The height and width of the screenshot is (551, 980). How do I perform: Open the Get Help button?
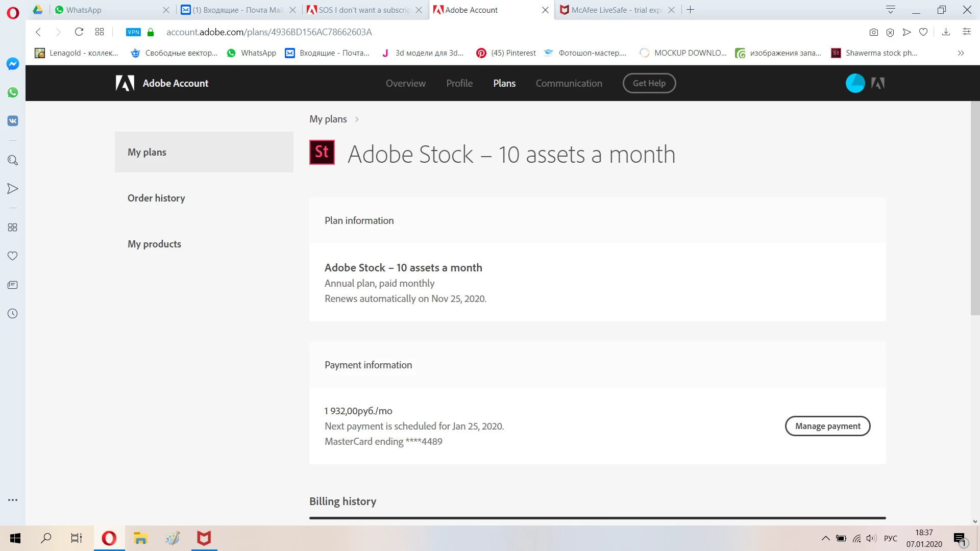tap(649, 83)
